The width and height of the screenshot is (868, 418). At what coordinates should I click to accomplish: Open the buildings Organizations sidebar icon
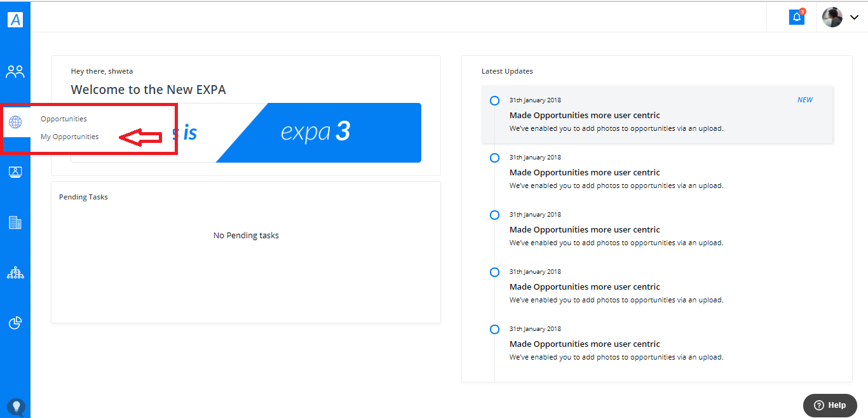click(15, 222)
